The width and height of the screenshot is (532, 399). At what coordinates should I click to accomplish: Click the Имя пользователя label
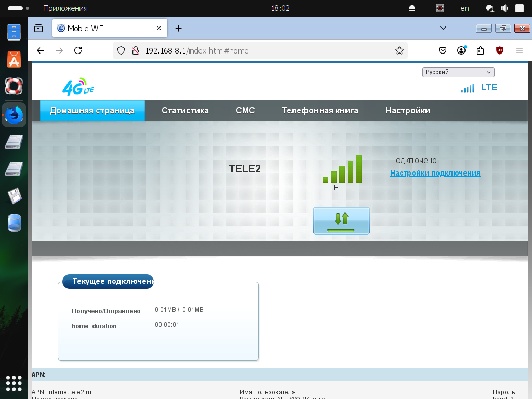(268, 392)
